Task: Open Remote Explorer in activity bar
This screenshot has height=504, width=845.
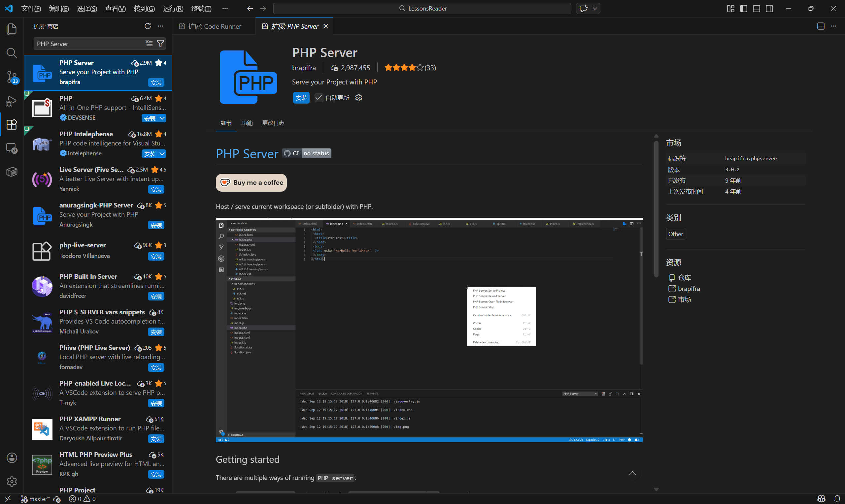Action: (12, 148)
